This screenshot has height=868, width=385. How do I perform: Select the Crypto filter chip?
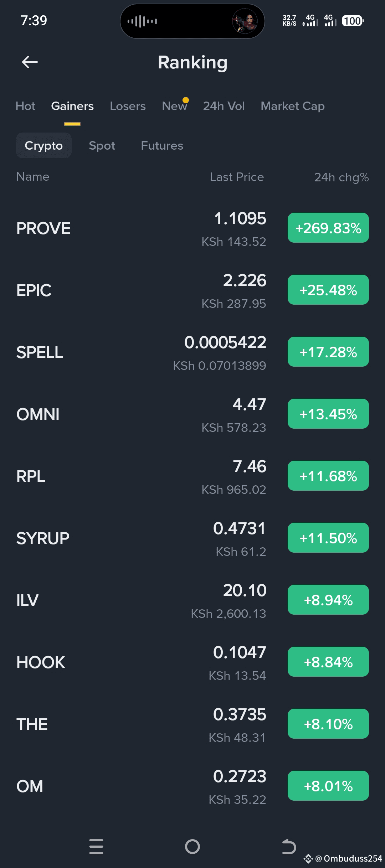pyautogui.click(x=44, y=145)
